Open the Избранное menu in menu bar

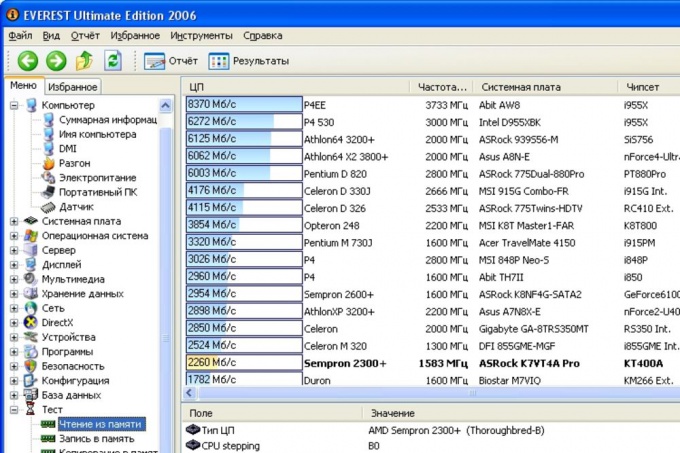[x=135, y=36]
